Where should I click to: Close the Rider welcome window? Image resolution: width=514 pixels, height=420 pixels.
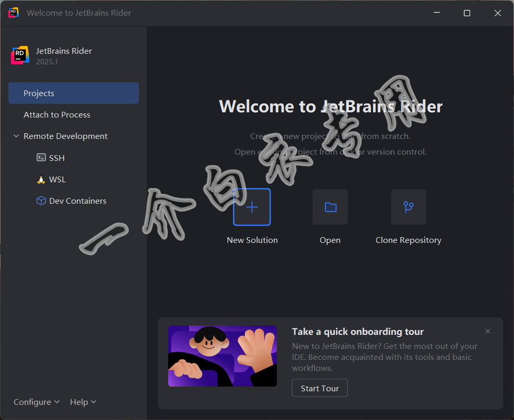[498, 13]
